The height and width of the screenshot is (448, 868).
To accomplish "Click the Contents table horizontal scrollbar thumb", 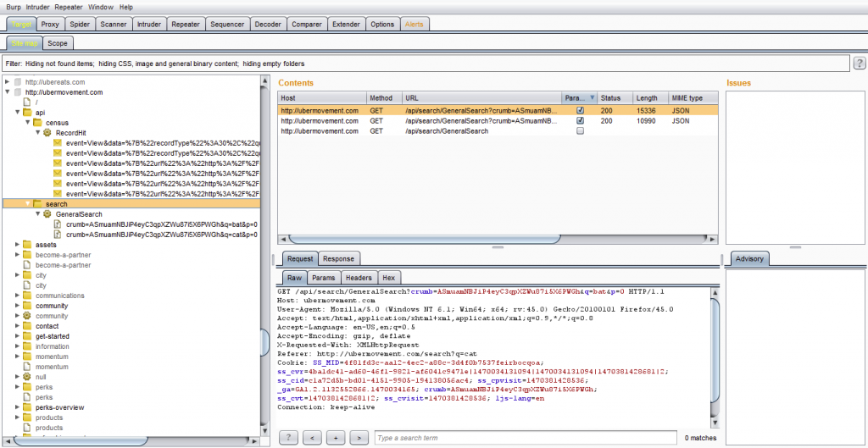I will pyautogui.click(x=425, y=239).
